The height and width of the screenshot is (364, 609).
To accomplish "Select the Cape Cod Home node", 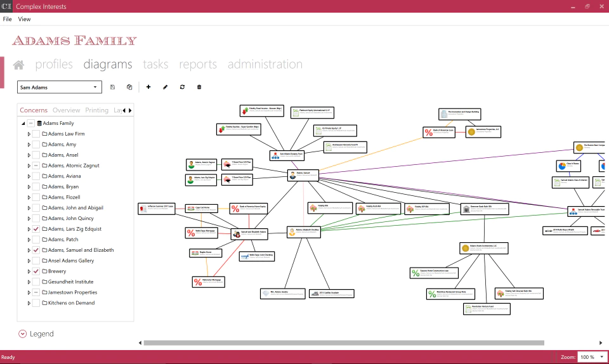I will (201, 209).
